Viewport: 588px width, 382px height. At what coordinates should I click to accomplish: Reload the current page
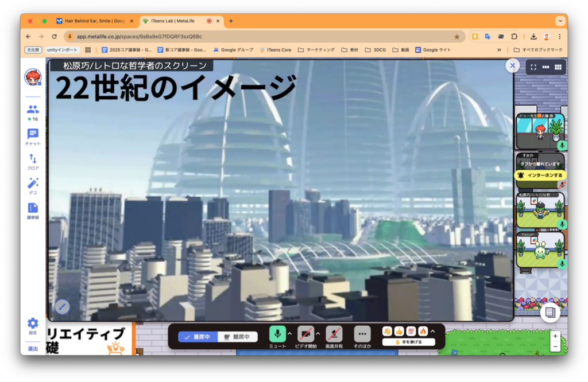tap(55, 36)
